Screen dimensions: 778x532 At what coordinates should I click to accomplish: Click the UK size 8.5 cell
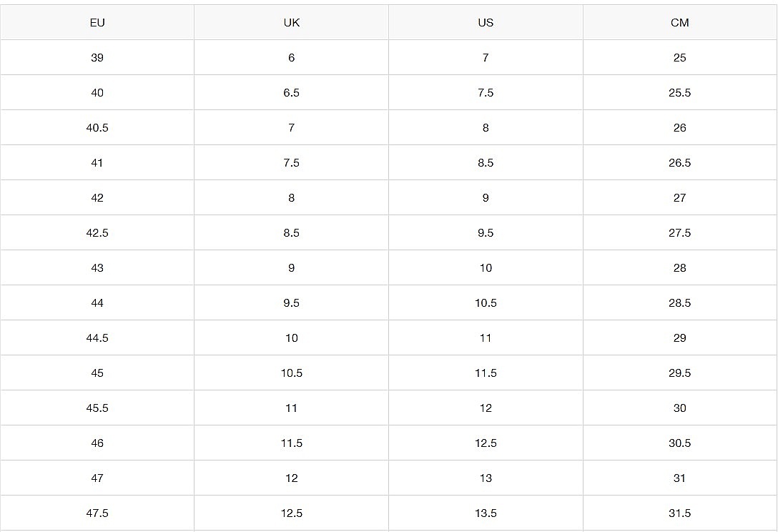pos(291,233)
